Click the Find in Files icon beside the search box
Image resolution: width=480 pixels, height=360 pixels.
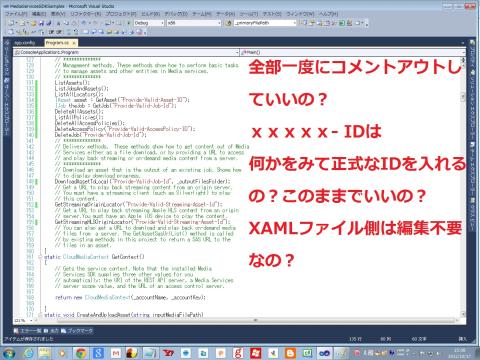[x=228, y=23]
